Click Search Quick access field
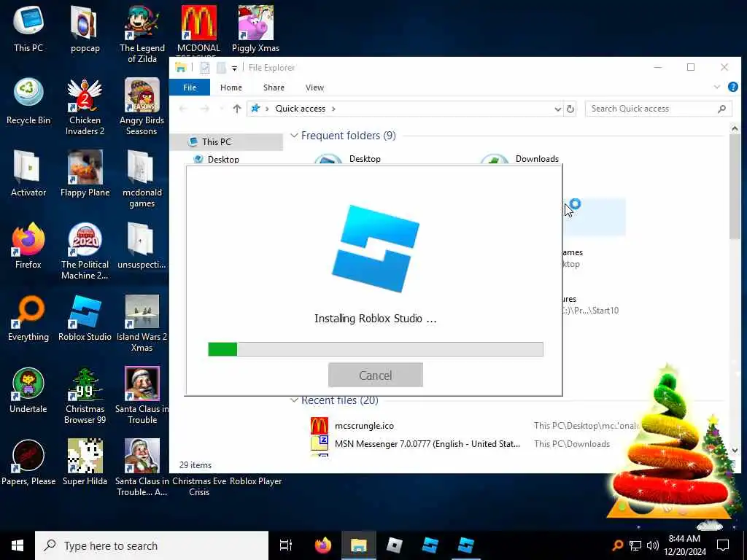This screenshot has width=747, height=560. 659,109
